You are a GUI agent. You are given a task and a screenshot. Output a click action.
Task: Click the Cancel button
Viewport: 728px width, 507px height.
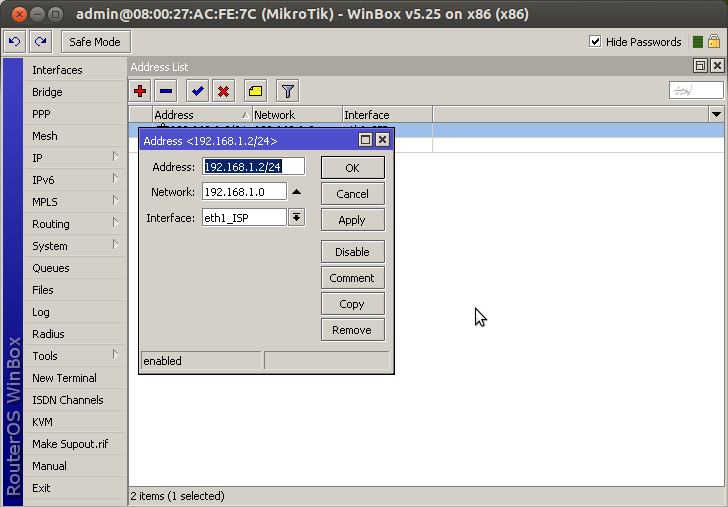coord(353,194)
